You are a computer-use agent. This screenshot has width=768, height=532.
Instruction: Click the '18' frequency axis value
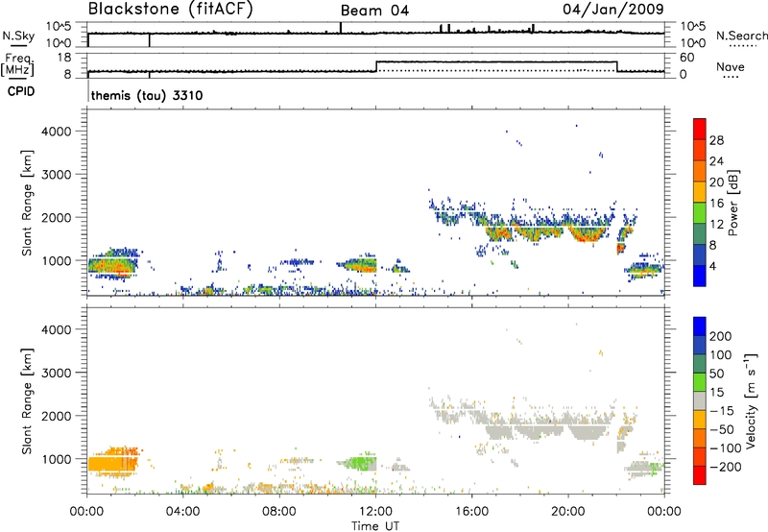[63, 58]
